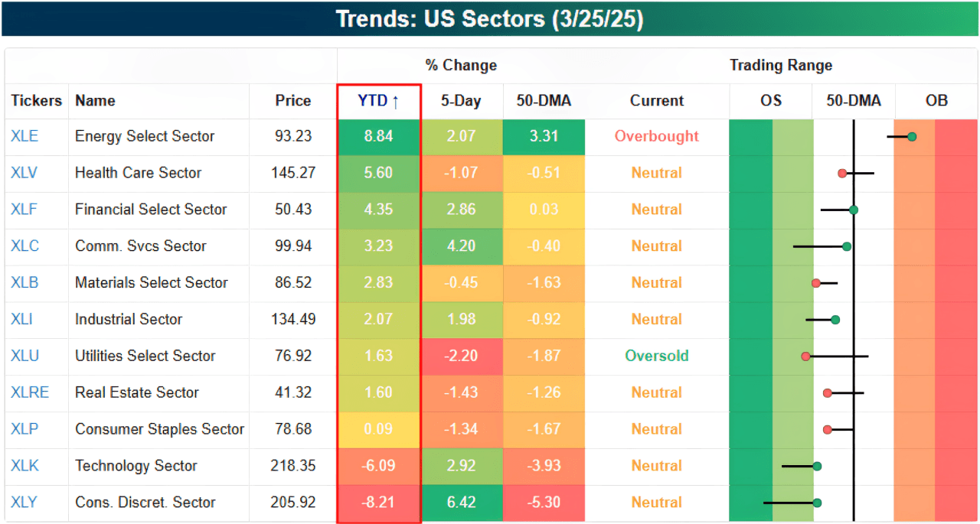980x524 pixels.
Task: Click green trading range dot for XLY
Action: (x=817, y=503)
